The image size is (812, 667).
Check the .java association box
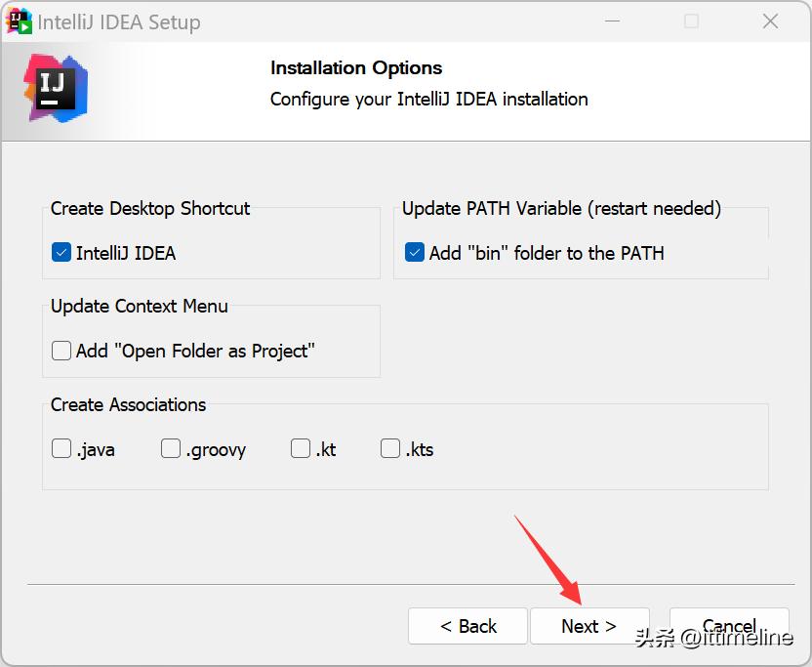pyautogui.click(x=61, y=448)
